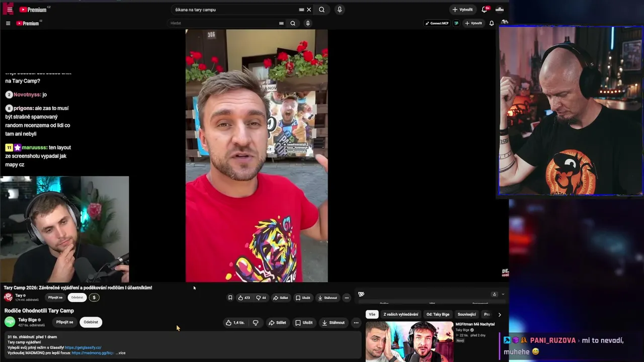Select the 'Vše' filter chip
Viewport: 644px width, 362px height.
pyautogui.click(x=372, y=314)
